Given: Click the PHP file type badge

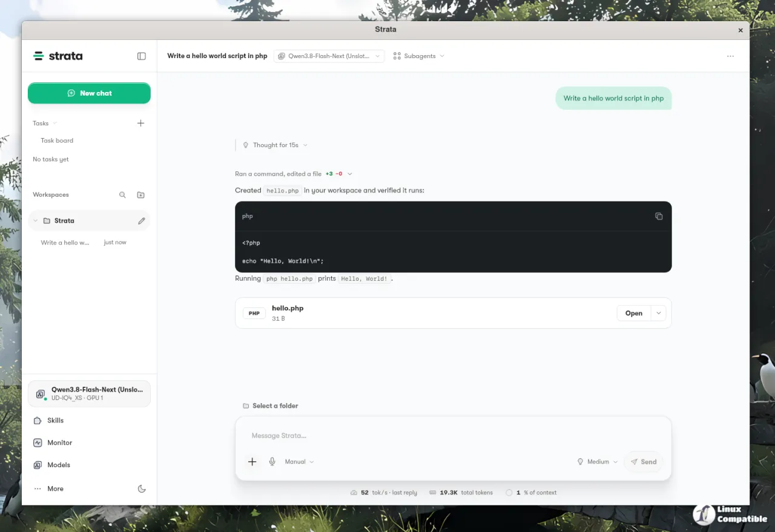Looking at the screenshot, I should 254,314.
